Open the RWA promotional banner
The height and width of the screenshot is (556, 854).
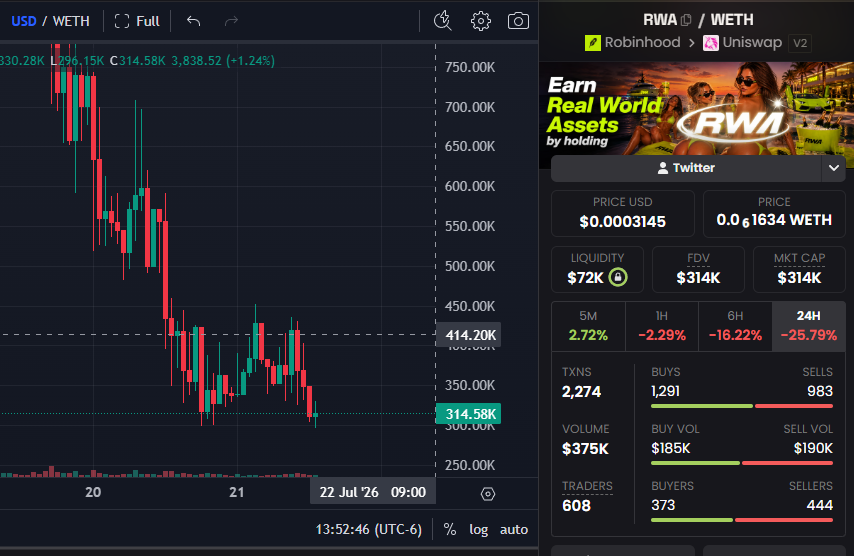(696, 108)
